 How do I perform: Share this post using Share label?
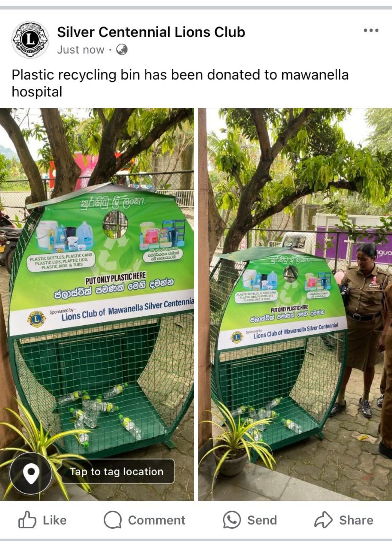pyautogui.click(x=356, y=520)
